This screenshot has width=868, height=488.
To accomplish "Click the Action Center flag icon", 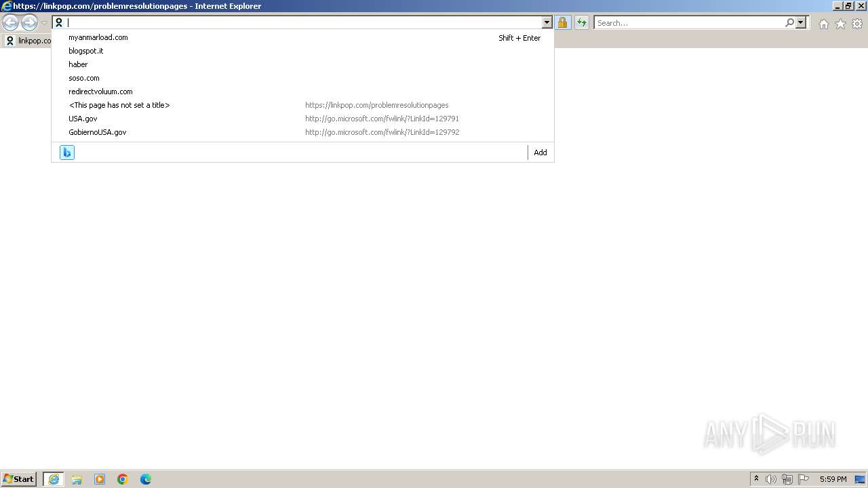I will pyautogui.click(x=804, y=479).
